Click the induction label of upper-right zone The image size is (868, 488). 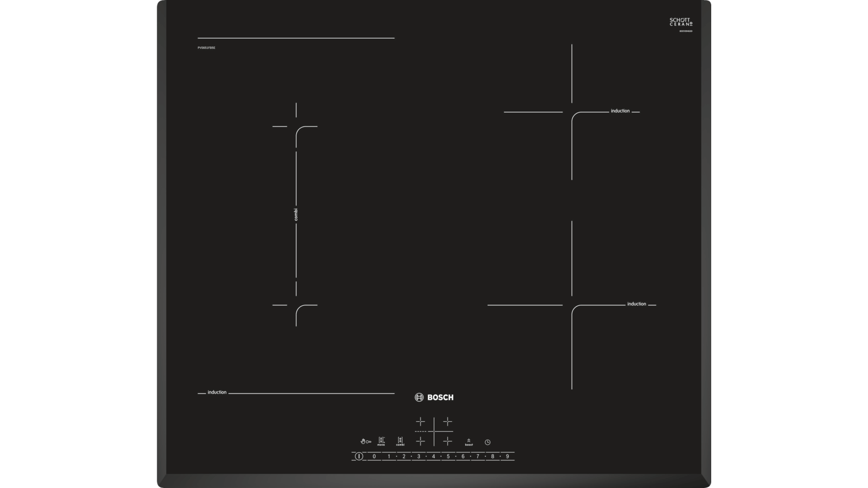pos(620,111)
